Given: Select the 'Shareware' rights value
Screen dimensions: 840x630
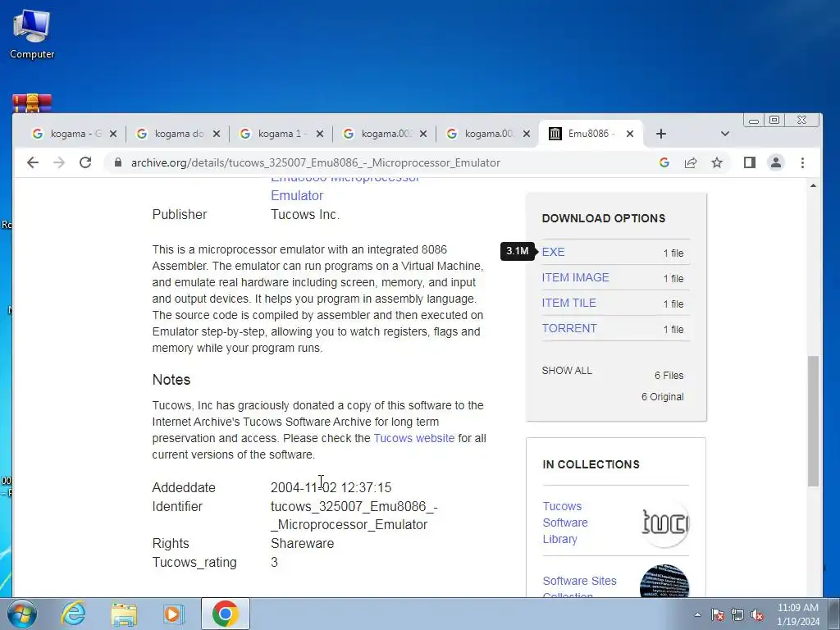Looking at the screenshot, I should click(x=302, y=543).
